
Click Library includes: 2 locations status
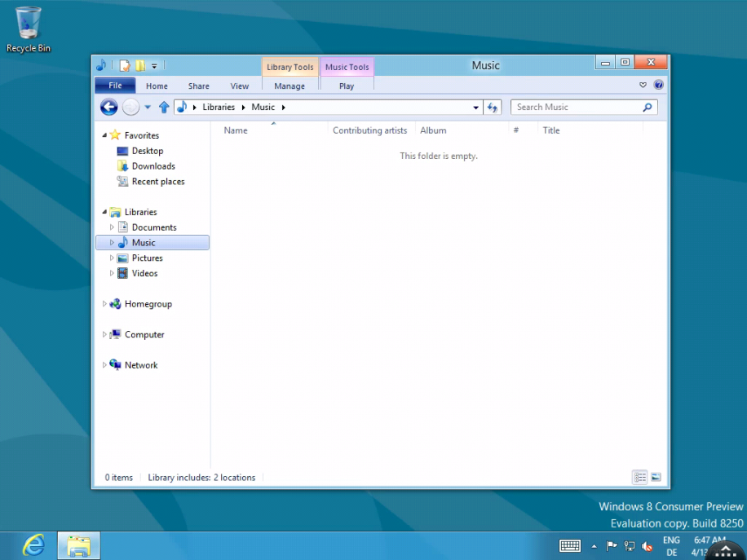201,478
